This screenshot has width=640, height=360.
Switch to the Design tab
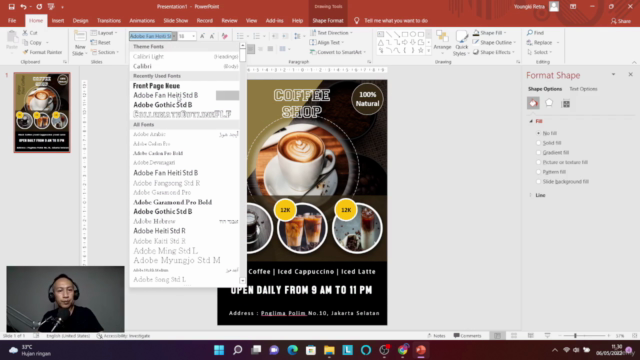point(80,20)
